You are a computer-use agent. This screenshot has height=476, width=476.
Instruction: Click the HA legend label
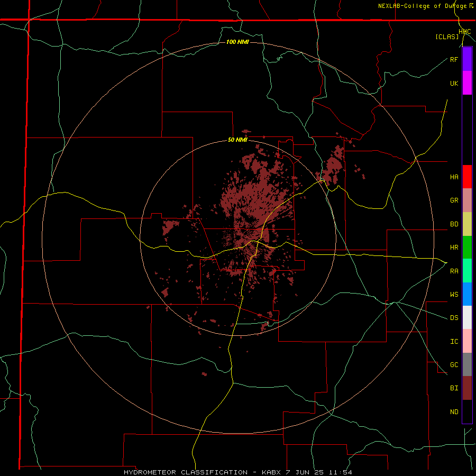(454, 177)
